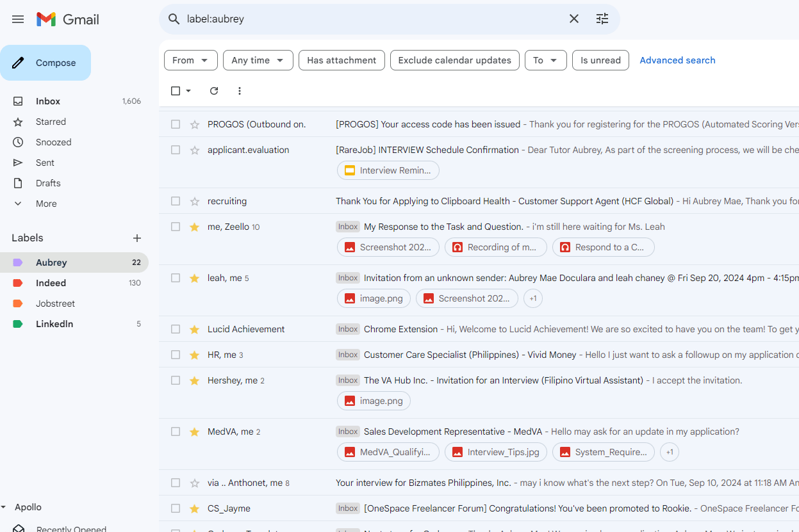Image resolution: width=799 pixels, height=532 pixels.
Task: Open the main menu hamburger icon
Action: (18, 19)
